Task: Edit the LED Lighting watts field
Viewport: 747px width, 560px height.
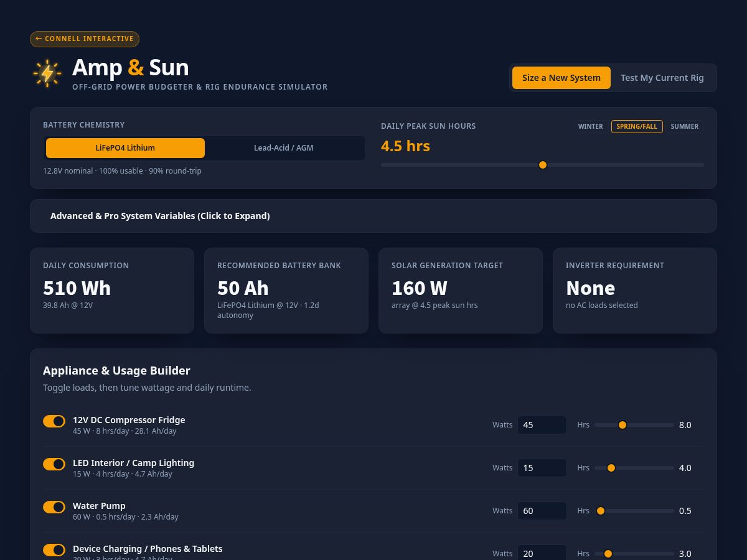Action: [x=542, y=468]
